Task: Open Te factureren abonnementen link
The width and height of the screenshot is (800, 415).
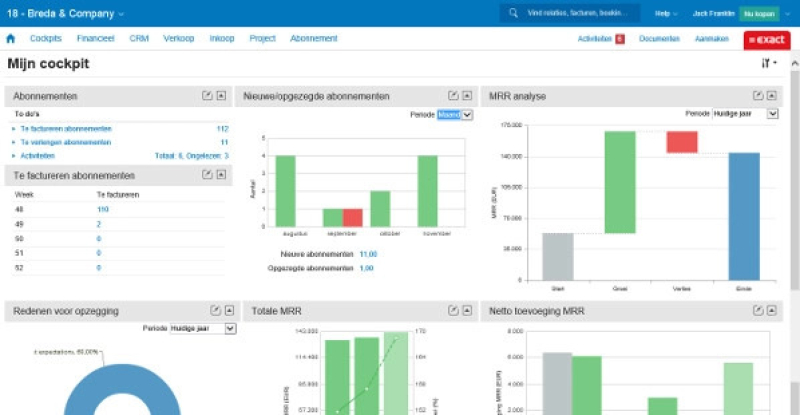Action: coord(66,129)
